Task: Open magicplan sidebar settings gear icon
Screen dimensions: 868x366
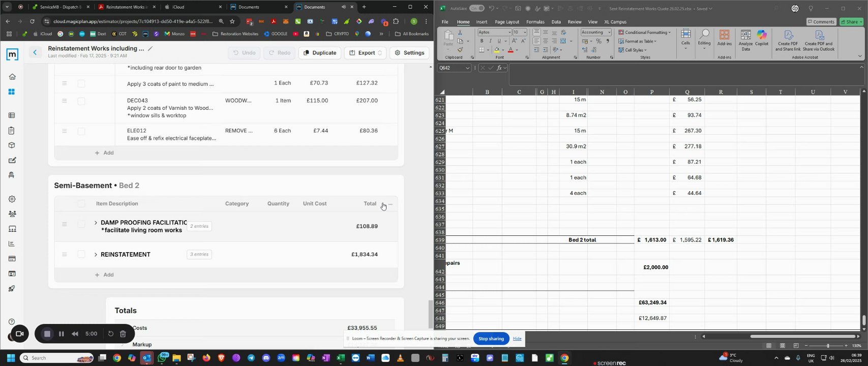Action: pos(12,199)
